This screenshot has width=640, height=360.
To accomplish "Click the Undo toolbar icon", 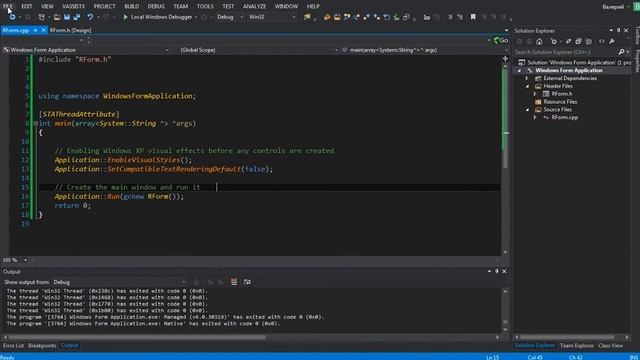I will click(x=90, y=17).
